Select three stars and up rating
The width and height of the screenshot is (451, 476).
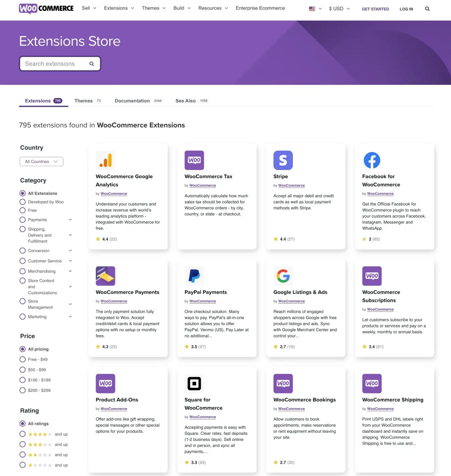[x=23, y=444]
